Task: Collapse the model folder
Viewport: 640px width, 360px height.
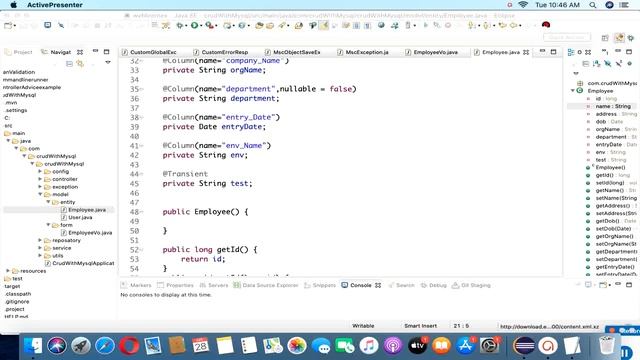Action: point(40,194)
